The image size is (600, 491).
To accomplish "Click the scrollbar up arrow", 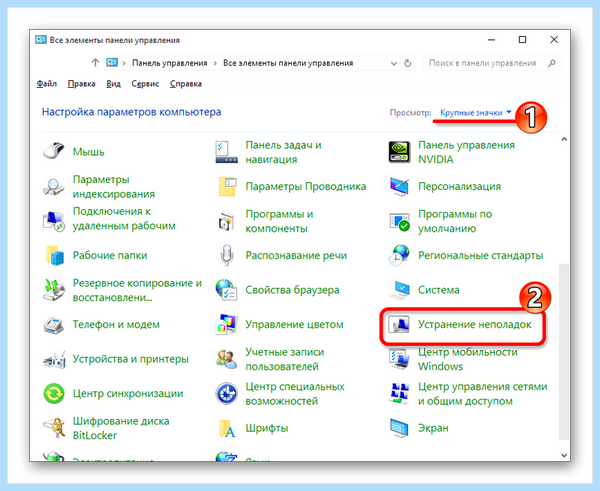I will coord(564,139).
